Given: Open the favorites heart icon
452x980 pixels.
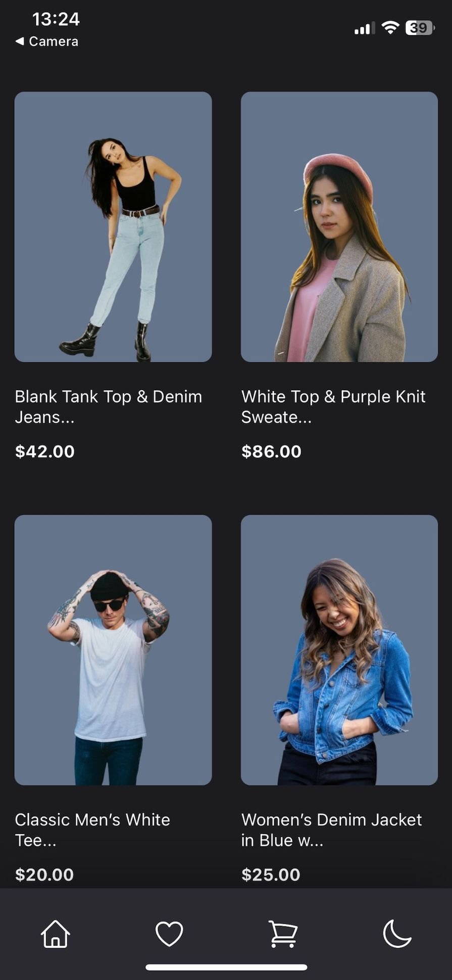Looking at the screenshot, I should 169,934.
